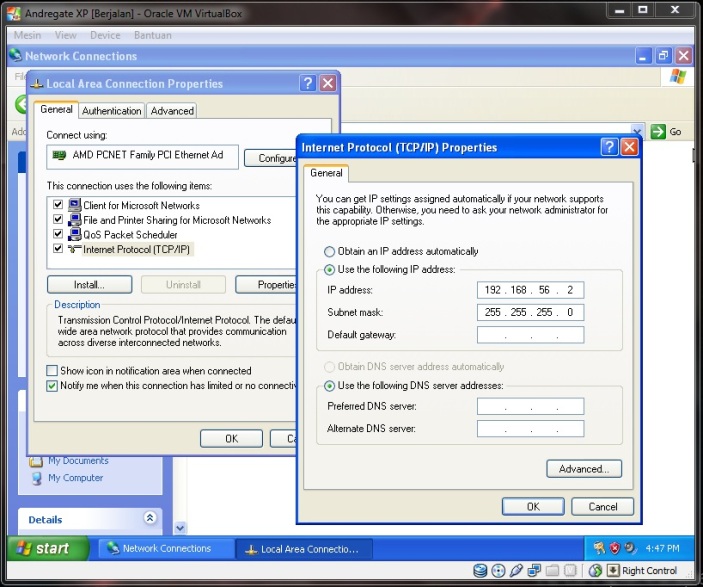Click the IP address field
Viewport: 703px width, 587px height.
coord(530,290)
